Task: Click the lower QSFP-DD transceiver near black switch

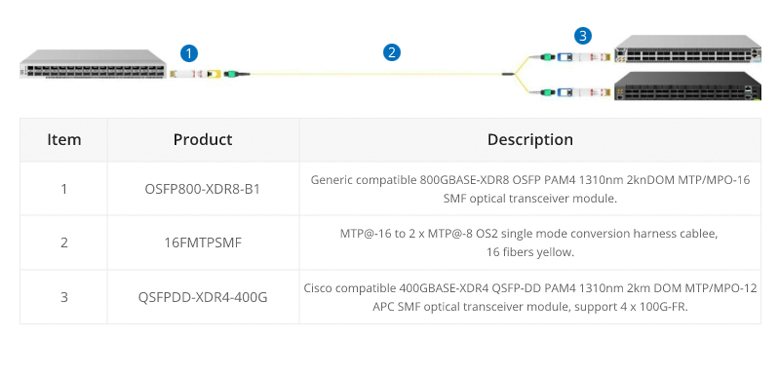Action: click(584, 92)
